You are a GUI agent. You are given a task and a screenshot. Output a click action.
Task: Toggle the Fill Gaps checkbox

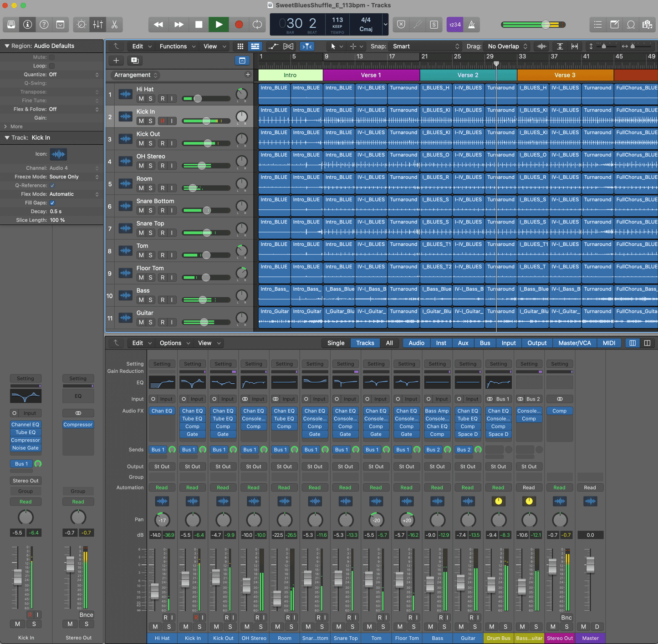tap(52, 203)
